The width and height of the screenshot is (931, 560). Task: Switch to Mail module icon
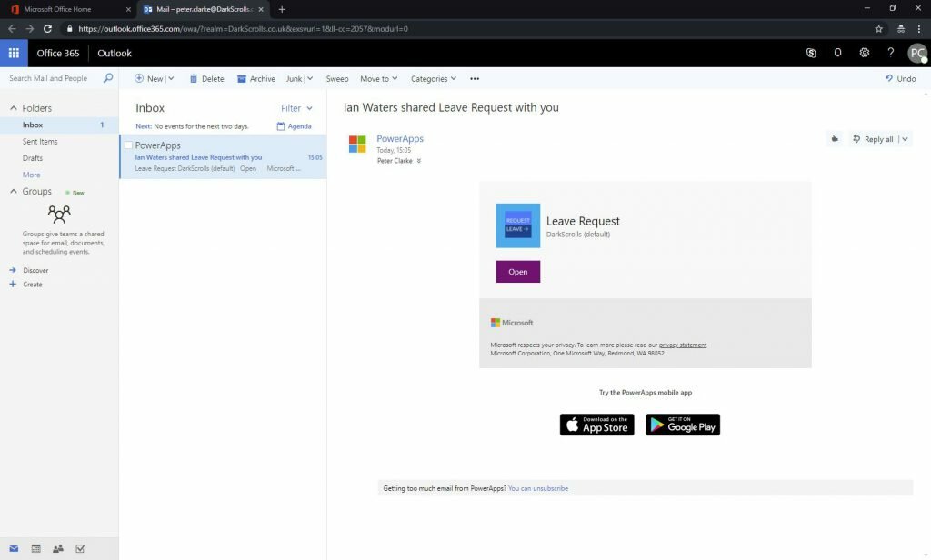(14, 549)
